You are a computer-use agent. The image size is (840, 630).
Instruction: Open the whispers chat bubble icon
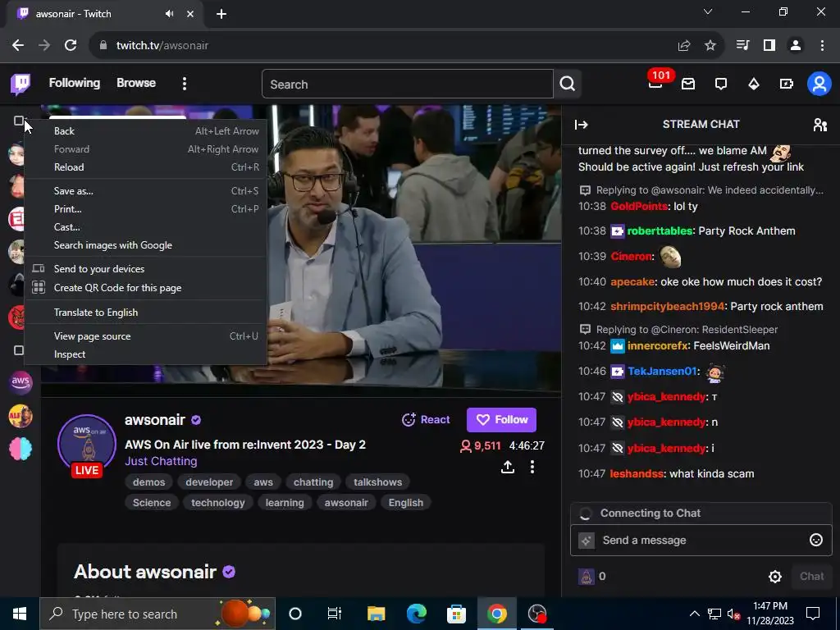721,84
